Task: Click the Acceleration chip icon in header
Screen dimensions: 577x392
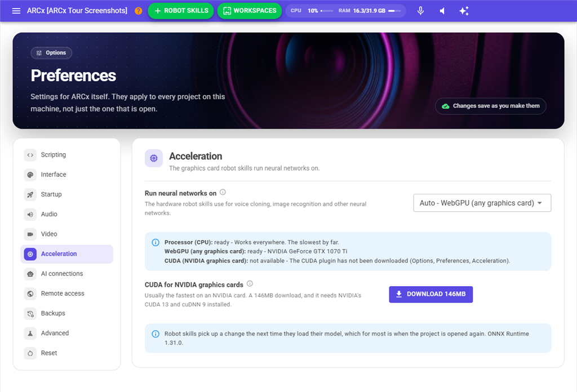Action: (154, 158)
